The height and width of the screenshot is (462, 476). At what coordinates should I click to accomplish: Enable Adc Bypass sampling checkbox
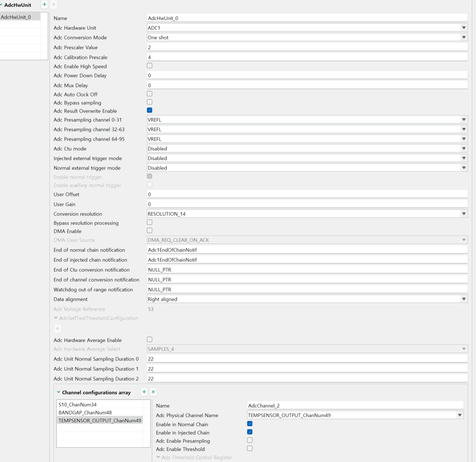(x=150, y=102)
